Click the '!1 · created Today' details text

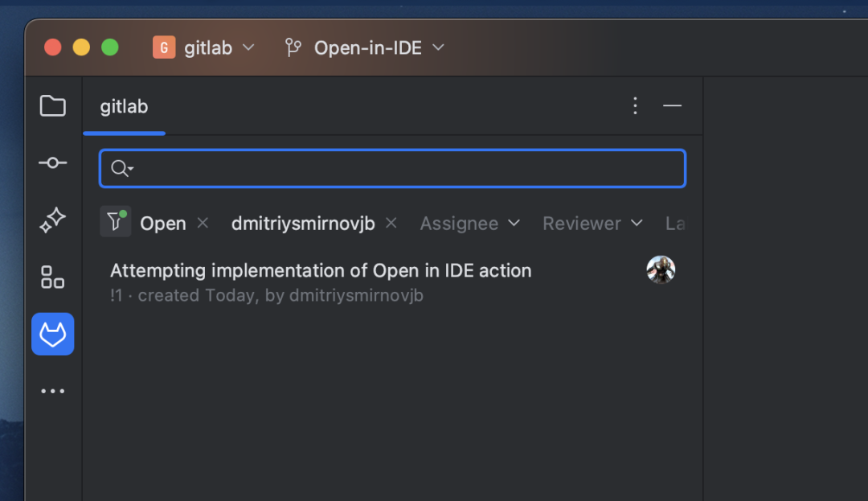267,296
